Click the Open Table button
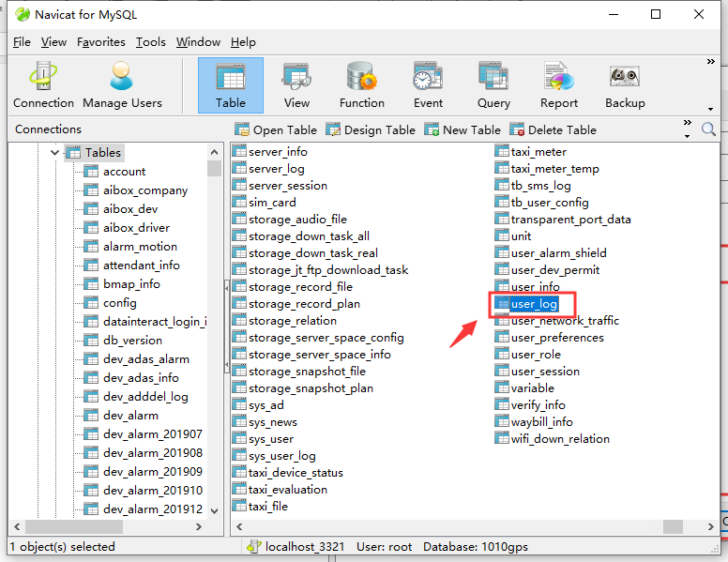This screenshot has width=728, height=562. [275, 129]
